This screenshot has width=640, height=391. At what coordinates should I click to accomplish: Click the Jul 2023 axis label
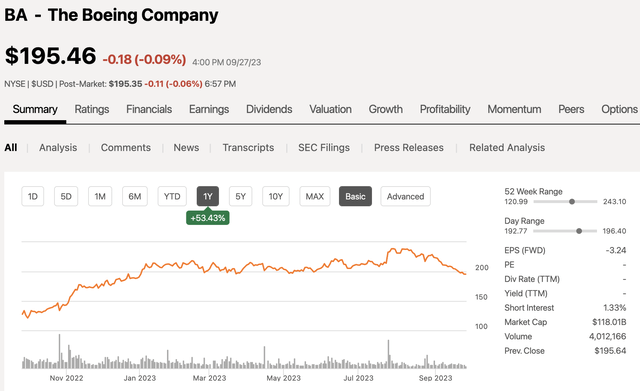[x=358, y=378]
